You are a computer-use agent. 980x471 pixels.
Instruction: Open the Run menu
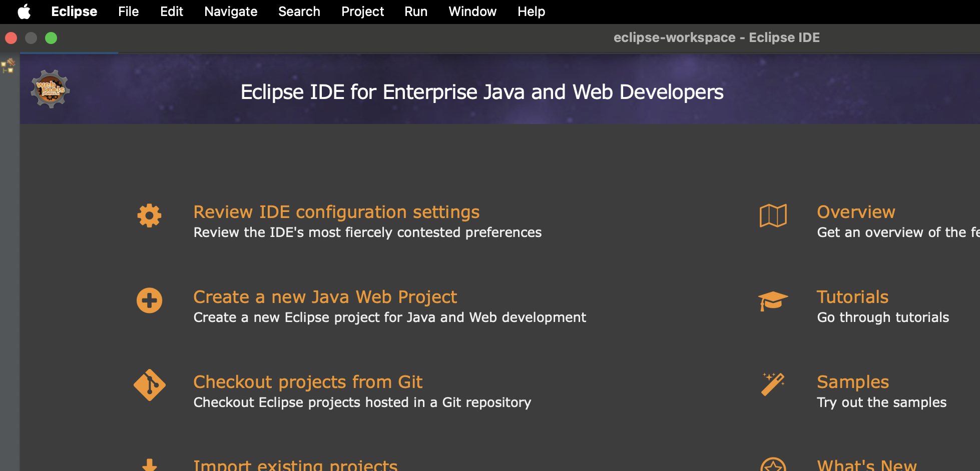click(416, 11)
